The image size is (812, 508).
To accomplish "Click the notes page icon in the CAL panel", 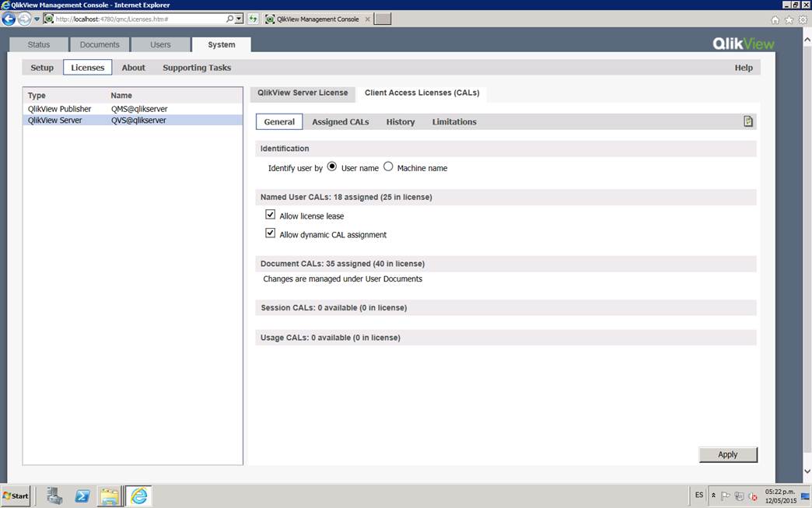I will point(747,121).
